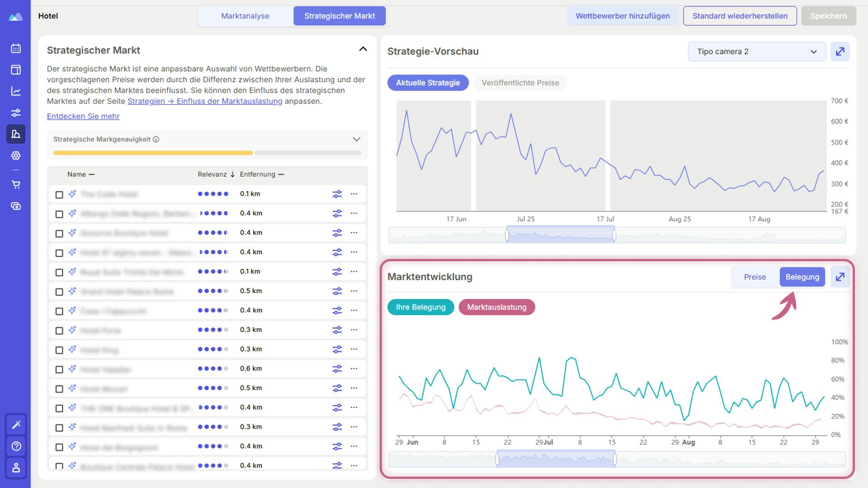Tick the checkbox of the third competitor row
The height and width of the screenshot is (488, 868).
tap(59, 234)
